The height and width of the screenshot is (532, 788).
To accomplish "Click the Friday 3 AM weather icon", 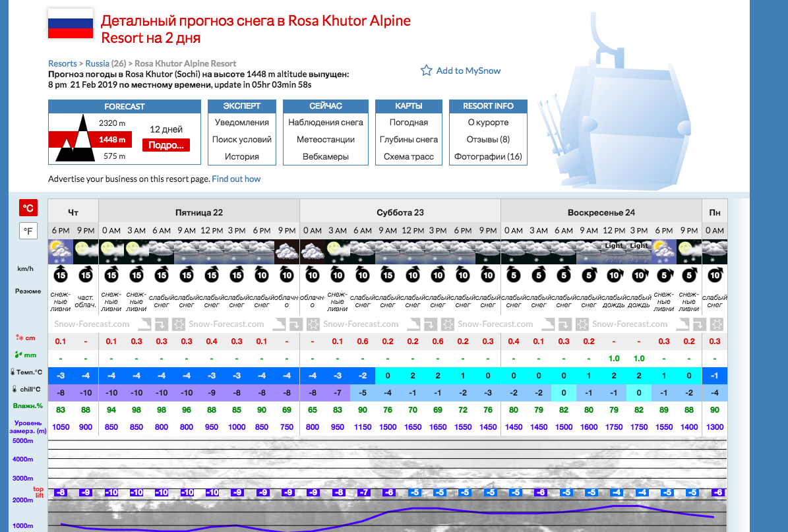I will tap(136, 252).
